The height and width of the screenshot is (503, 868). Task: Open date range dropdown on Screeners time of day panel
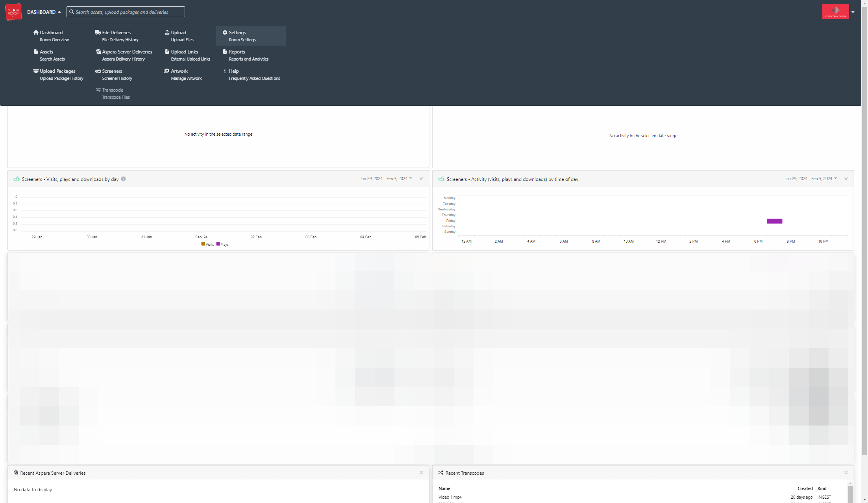coord(811,179)
